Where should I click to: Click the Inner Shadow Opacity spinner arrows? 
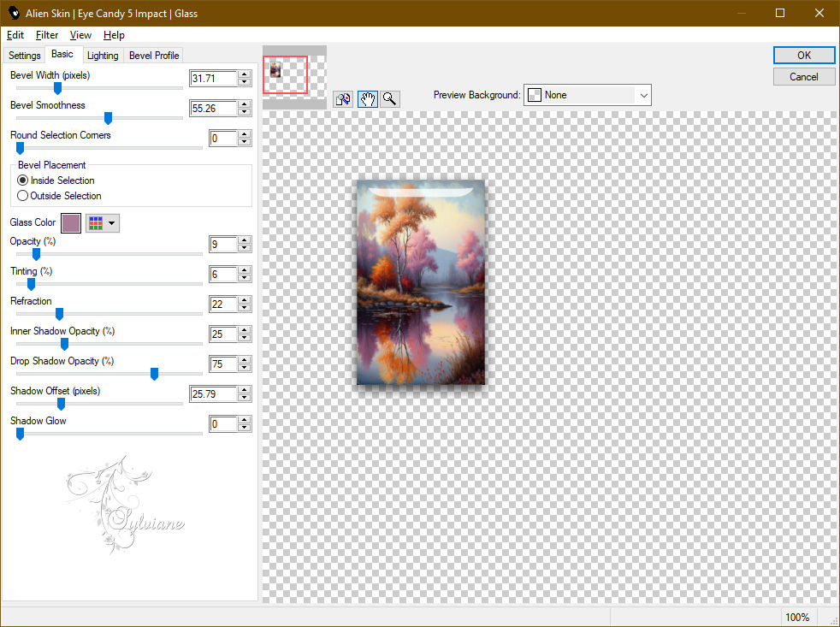pos(245,334)
